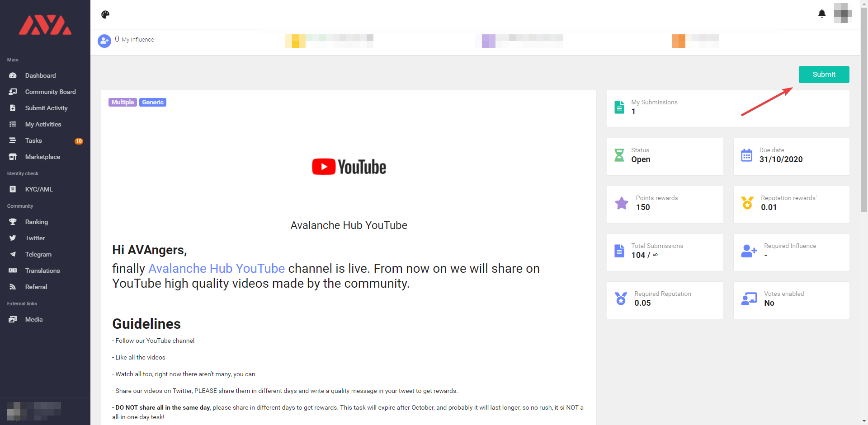Image resolution: width=868 pixels, height=425 pixels.
Task: Select the Marketplace menu item
Action: 42,157
